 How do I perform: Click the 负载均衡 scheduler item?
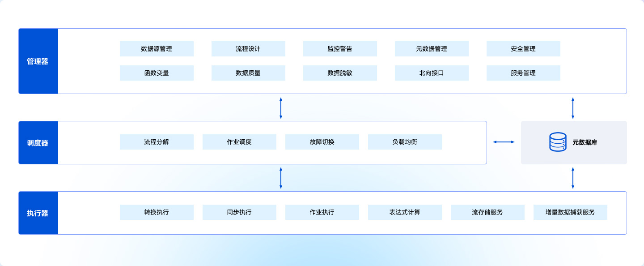pyautogui.click(x=405, y=142)
